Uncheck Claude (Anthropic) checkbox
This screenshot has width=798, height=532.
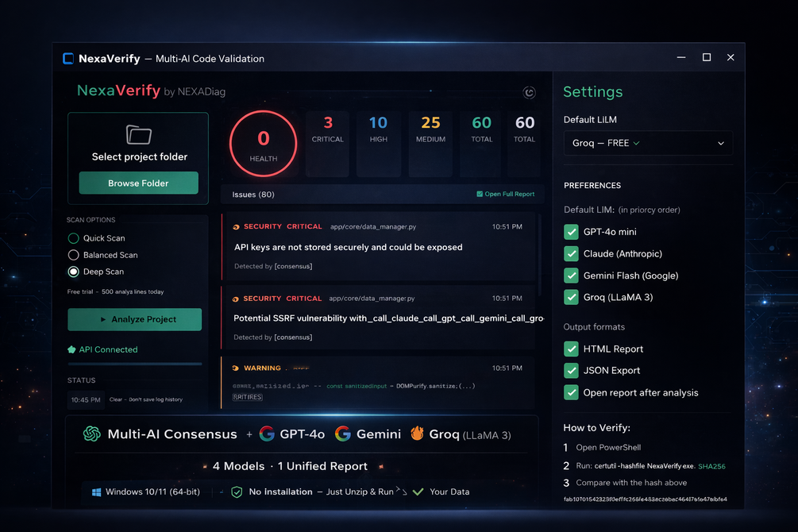(x=571, y=253)
